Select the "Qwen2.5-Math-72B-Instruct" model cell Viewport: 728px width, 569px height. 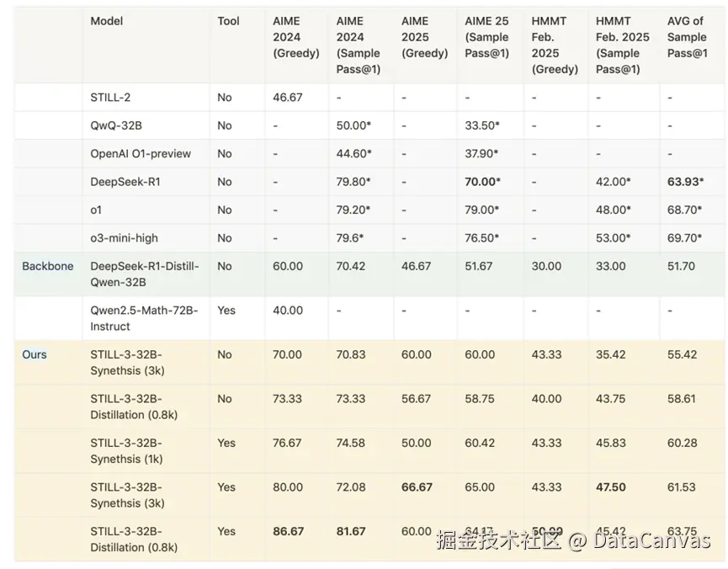point(144,318)
